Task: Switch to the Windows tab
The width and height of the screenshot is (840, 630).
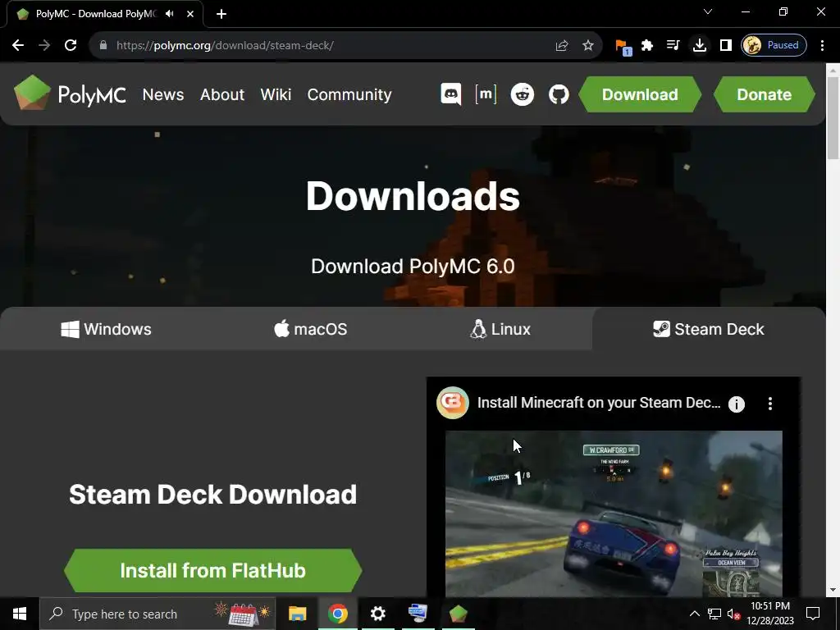Action: click(106, 329)
